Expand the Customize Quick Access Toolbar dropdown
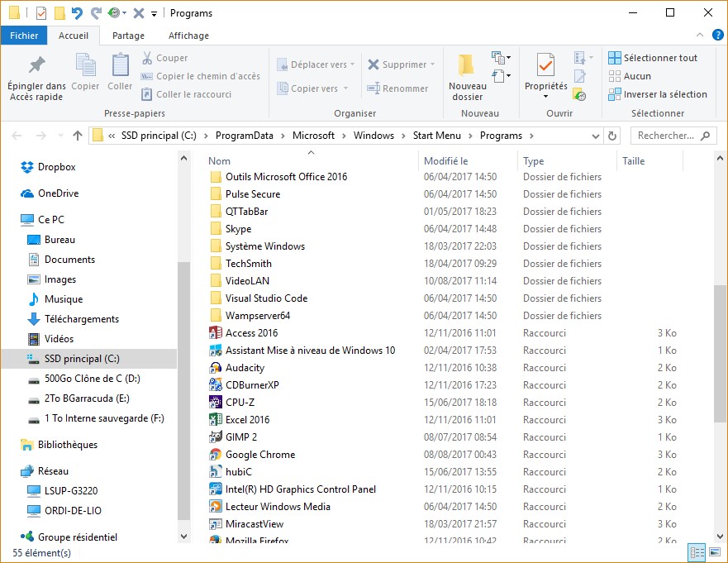Screen dimensions: 728x563 pos(155,14)
